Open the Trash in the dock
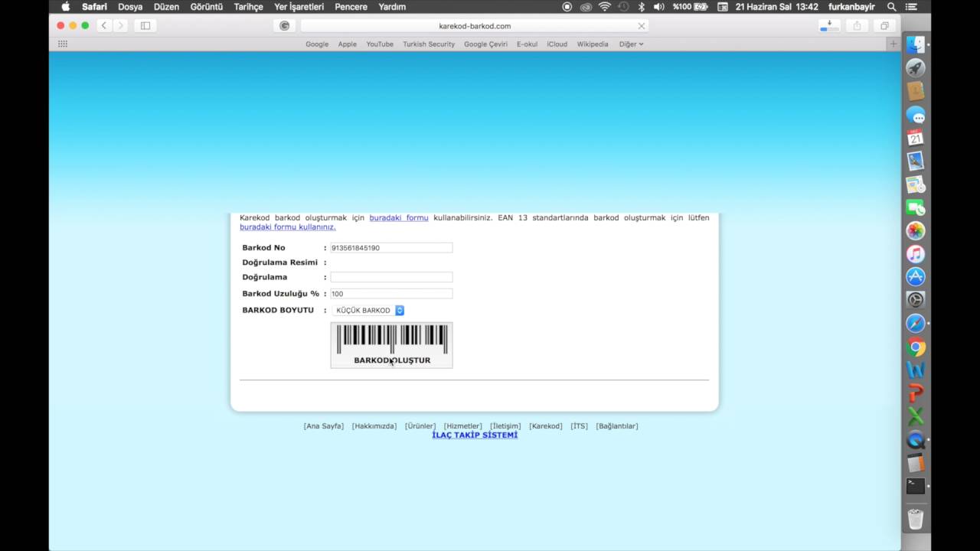This screenshot has width=980, height=551. 916,519
